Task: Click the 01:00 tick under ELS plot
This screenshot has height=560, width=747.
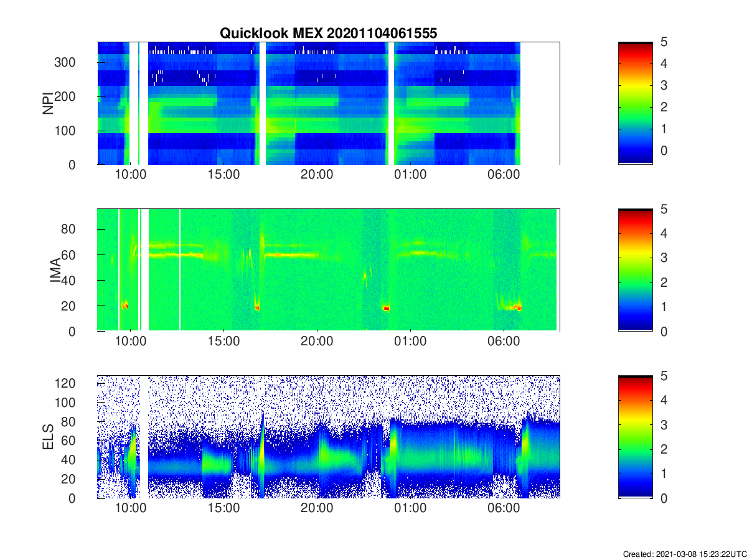Action: (410, 508)
